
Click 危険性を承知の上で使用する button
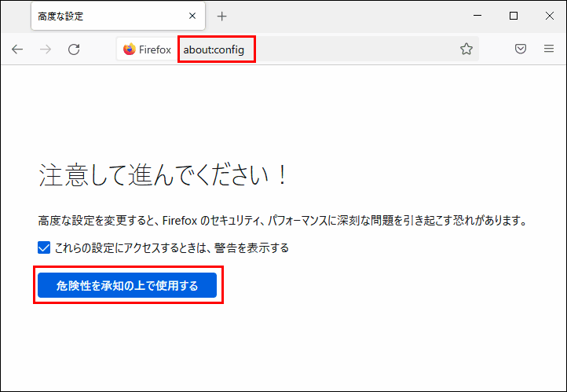(127, 285)
